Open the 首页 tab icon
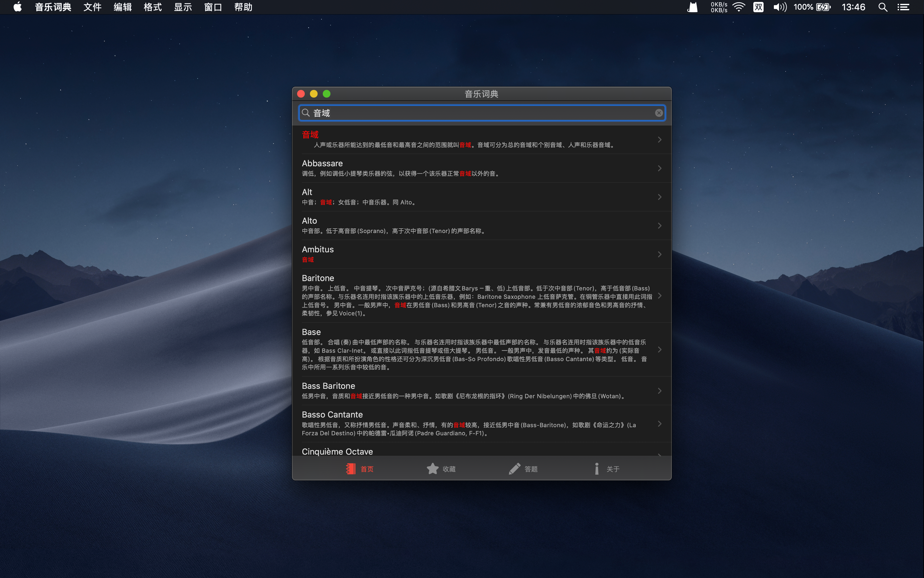924x578 pixels. (350, 469)
